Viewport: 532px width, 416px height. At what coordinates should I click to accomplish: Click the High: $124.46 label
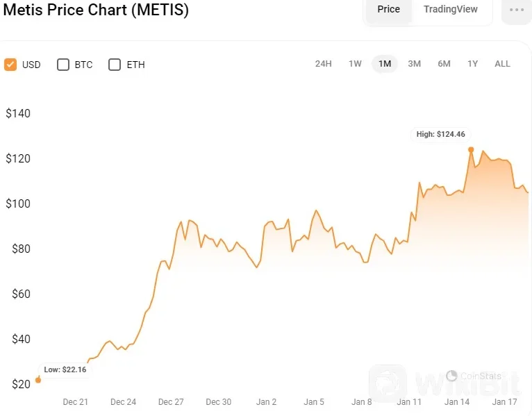pyautogui.click(x=441, y=134)
